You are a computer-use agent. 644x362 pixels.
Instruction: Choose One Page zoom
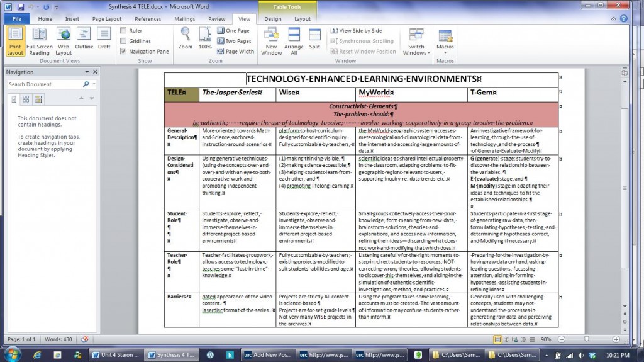tap(233, 30)
